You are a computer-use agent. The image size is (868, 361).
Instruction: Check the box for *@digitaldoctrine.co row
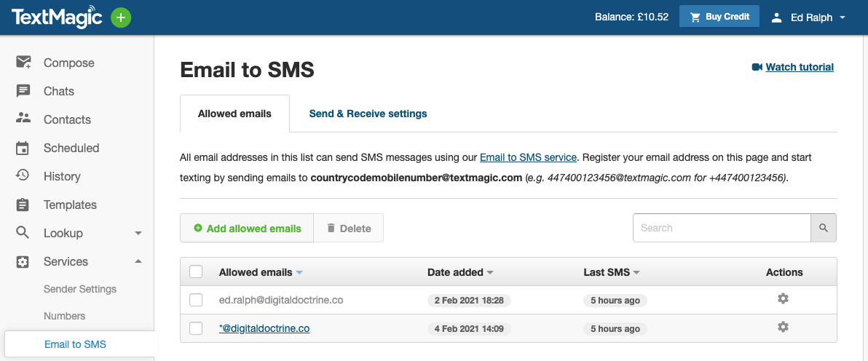195,328
